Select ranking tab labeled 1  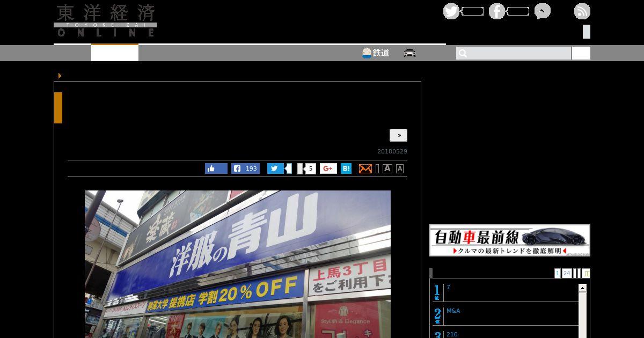pyautogui.click(x=558, y=274)
